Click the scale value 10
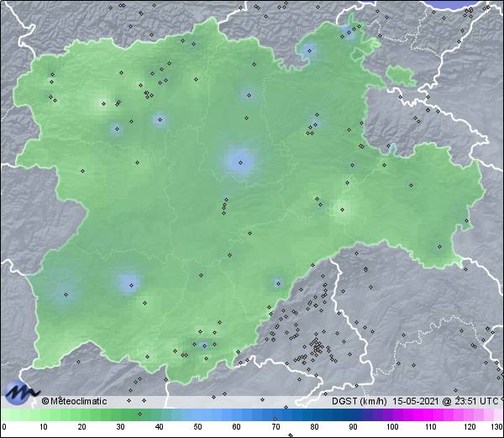 point(44,427)
